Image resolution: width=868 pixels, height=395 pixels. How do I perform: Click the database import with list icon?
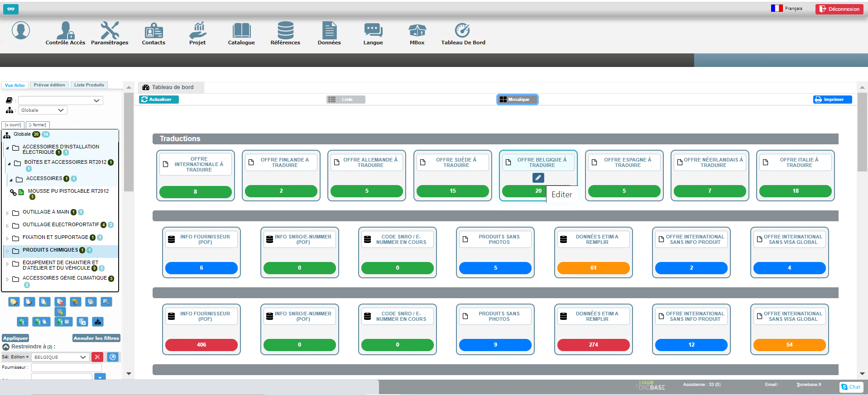click(63, 322)
